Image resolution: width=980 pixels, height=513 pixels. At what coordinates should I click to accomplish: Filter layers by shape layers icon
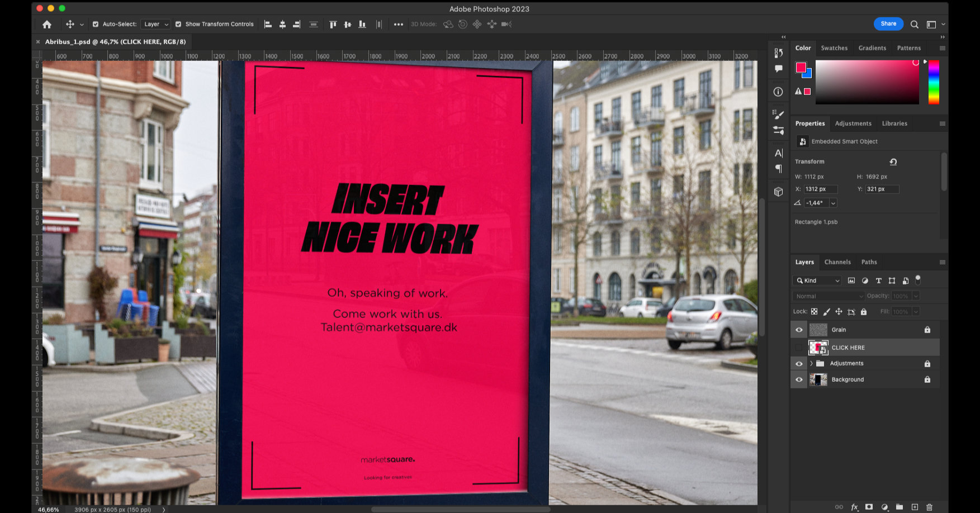click(x=892, y=281)
